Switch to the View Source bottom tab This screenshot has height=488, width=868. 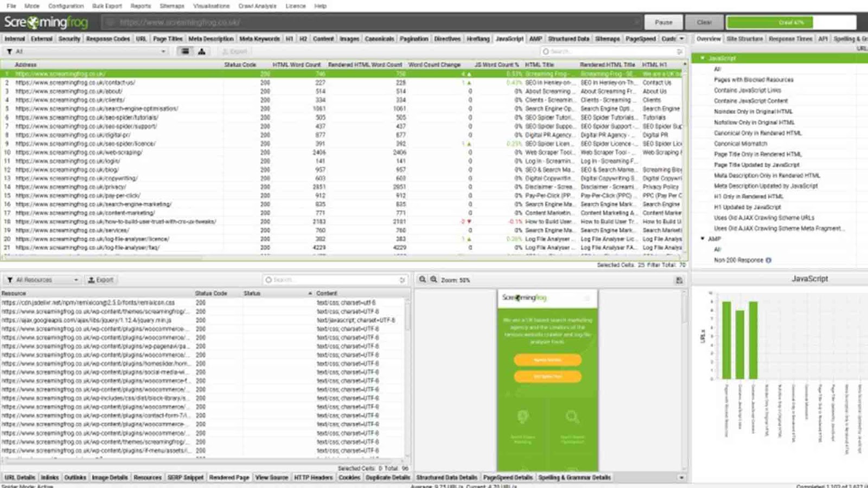pos(271,478)
